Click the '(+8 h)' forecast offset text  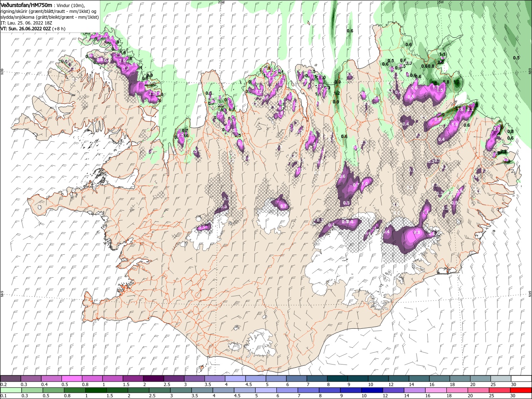pyautogui.click(x=59, y=29)
